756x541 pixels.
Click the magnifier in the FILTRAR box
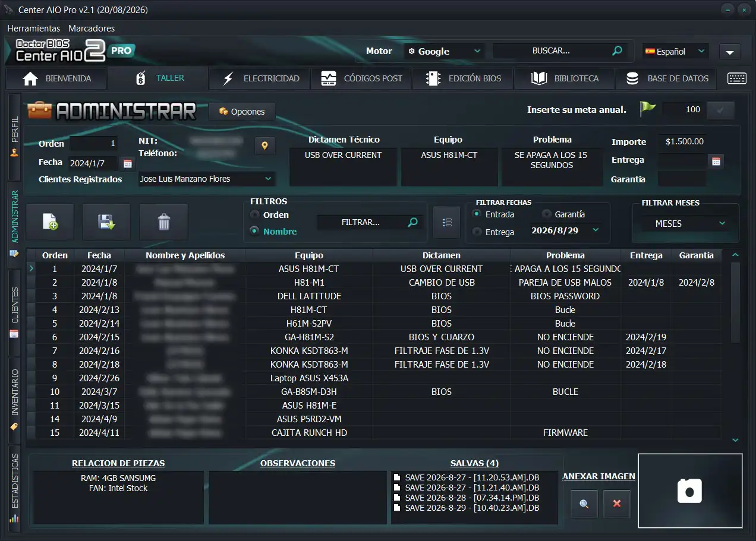click(x=412, y=223)
